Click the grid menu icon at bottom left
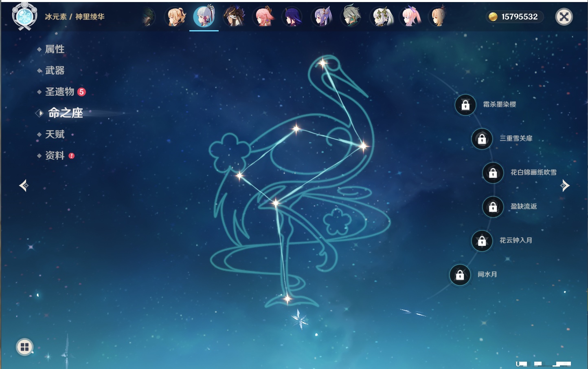Viewport: 588px width, 369px height. 24,347
